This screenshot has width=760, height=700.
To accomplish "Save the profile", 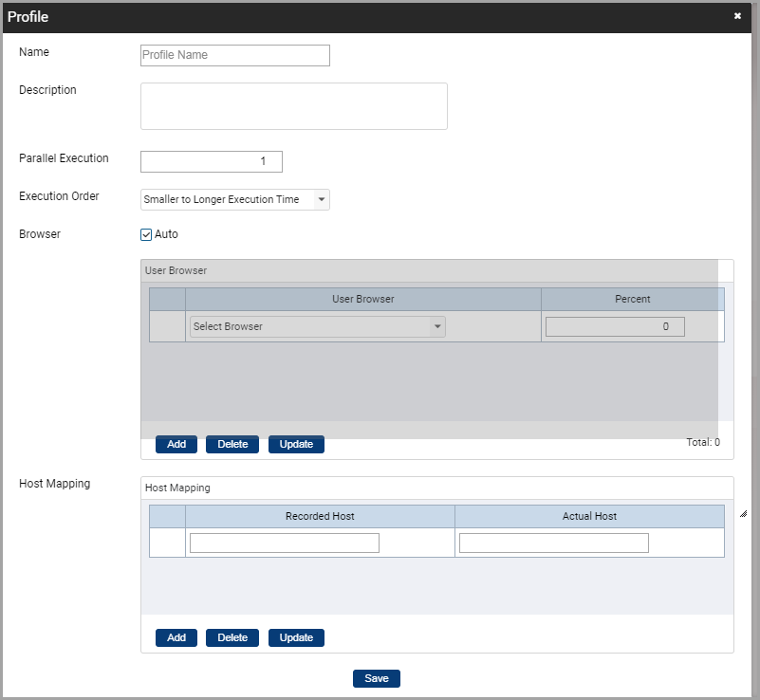I will tap(377, 678).
